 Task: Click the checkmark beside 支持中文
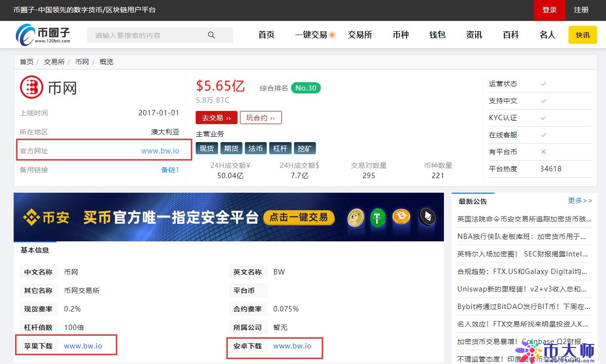544,101
